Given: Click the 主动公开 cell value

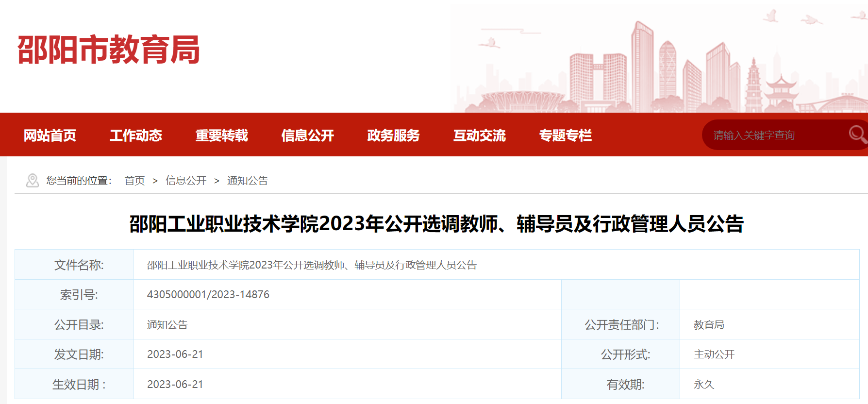Looking at the screenshot, I should pos(714,354).
